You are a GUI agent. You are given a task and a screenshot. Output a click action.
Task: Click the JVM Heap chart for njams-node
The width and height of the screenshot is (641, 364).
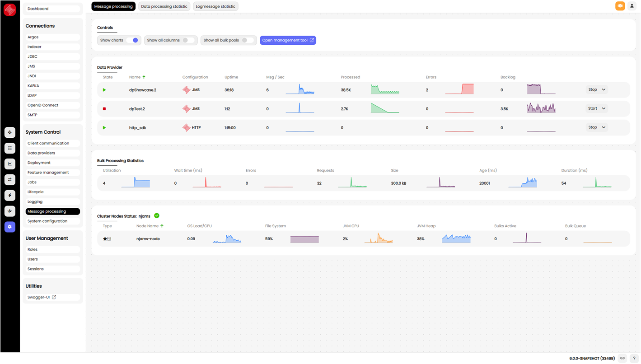[456, 238]
